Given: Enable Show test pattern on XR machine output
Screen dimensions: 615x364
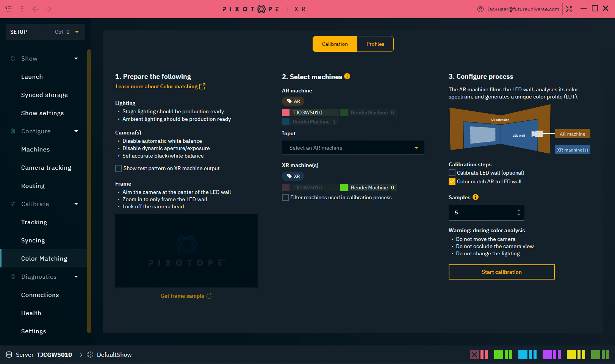Looking at the screenshot, I should coord(119,168).
